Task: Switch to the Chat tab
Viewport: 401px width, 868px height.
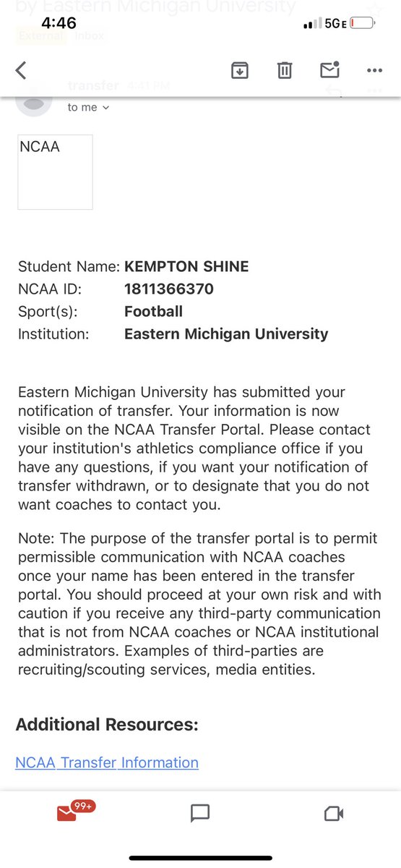Action: pos(200,814)
